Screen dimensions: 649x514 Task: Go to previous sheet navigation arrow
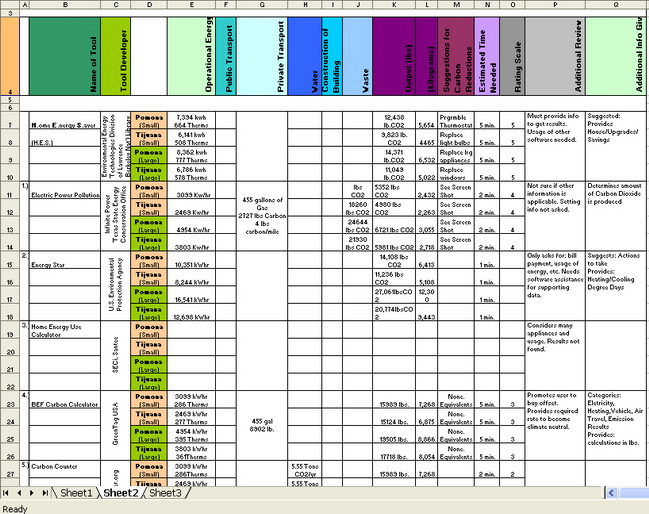19,492
